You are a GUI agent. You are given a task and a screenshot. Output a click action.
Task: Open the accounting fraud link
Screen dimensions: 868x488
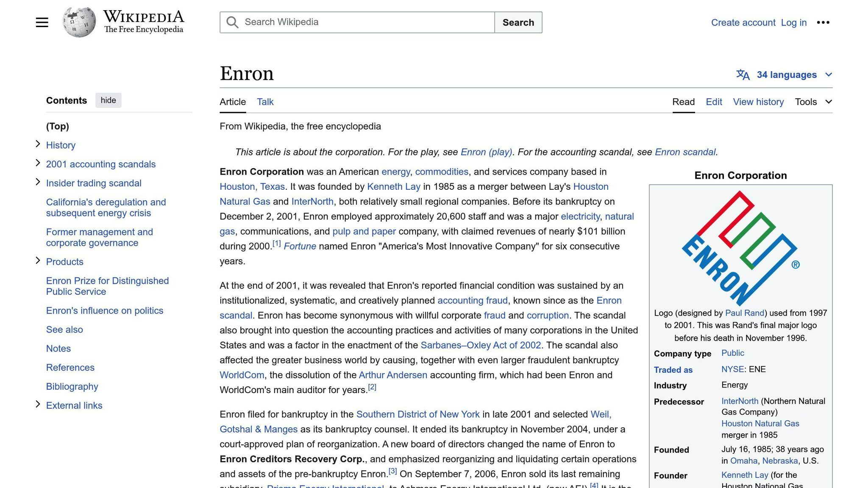click(472, 301)
